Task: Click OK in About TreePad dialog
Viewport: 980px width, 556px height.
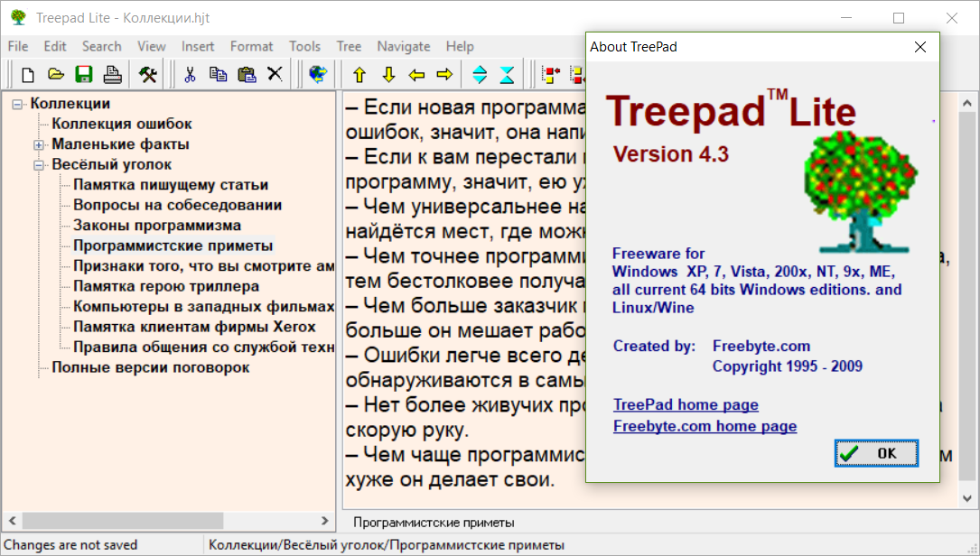Action: (876, 453)
